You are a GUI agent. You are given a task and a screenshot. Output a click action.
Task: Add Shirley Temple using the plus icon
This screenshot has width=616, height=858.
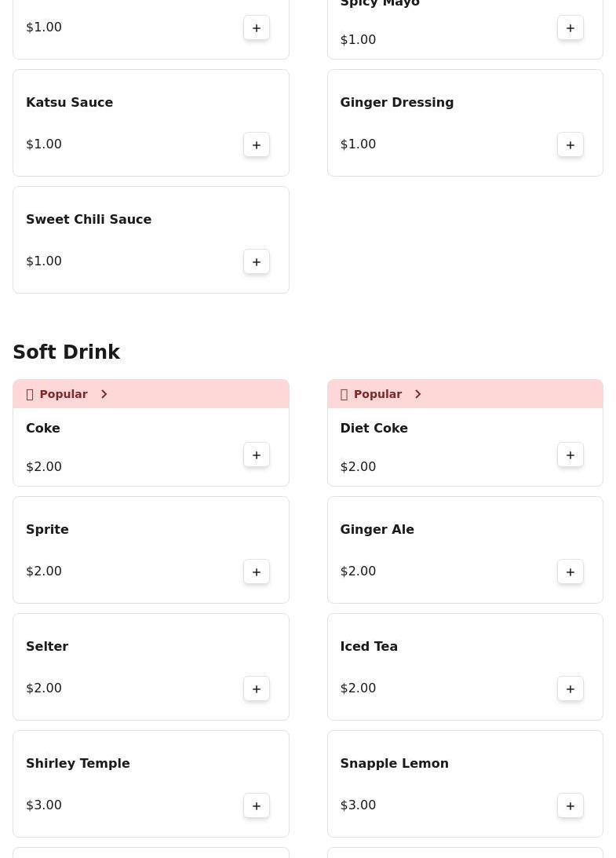tap(257, 805)
